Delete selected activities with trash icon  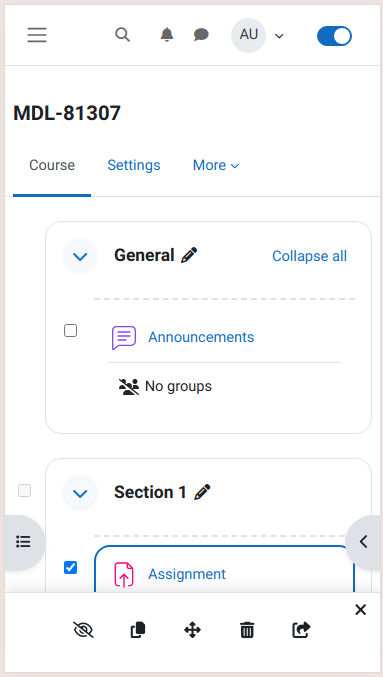pos(247,630)
